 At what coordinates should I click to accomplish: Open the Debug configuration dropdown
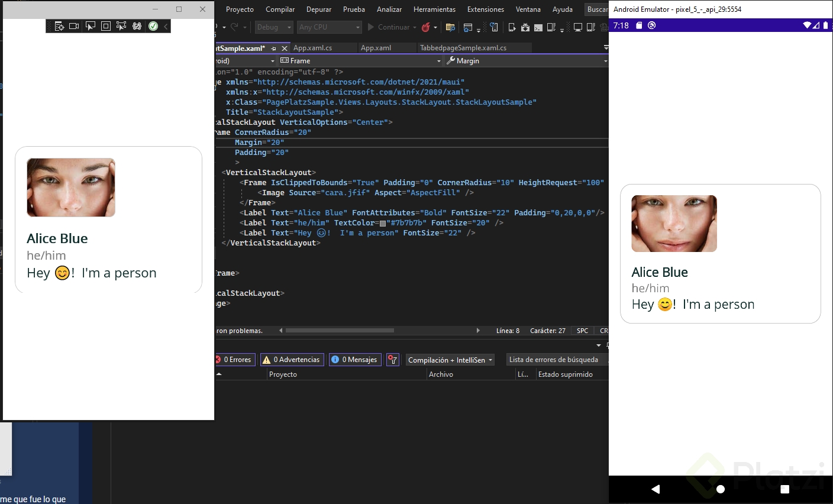click(274, 27)
